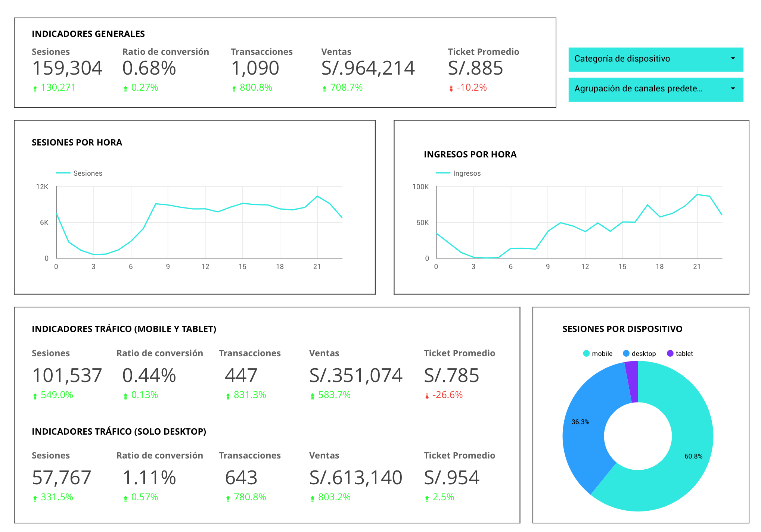Click the green arrow beside 2.5% desktop ticket change

coord(427,497)
